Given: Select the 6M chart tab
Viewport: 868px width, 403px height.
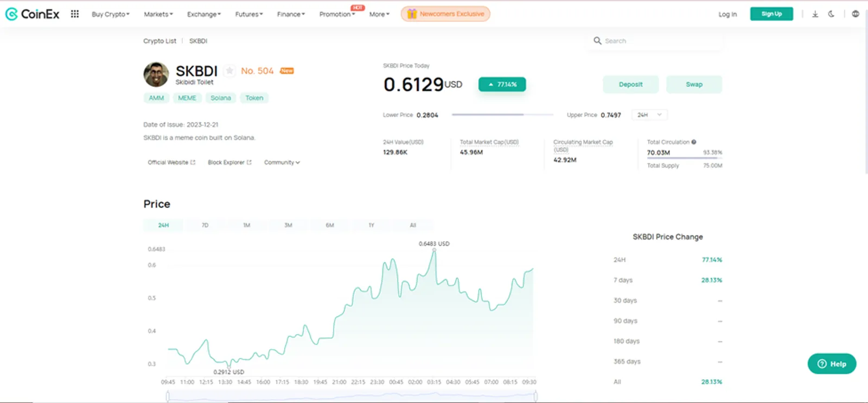Looking at the screenshot, I should pos(330,225).
